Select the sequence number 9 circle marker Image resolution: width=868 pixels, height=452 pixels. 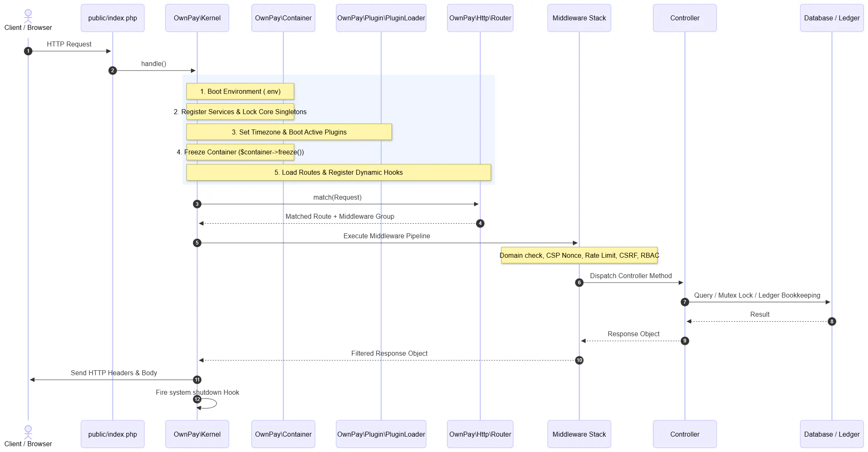pyautogui.click(x=685, y=341)
